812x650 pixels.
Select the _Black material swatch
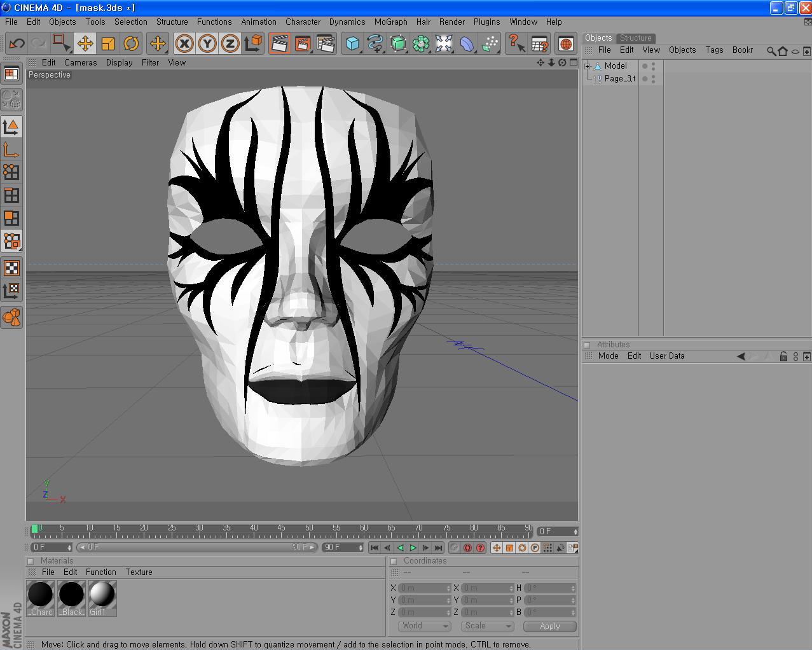point(72,598)
